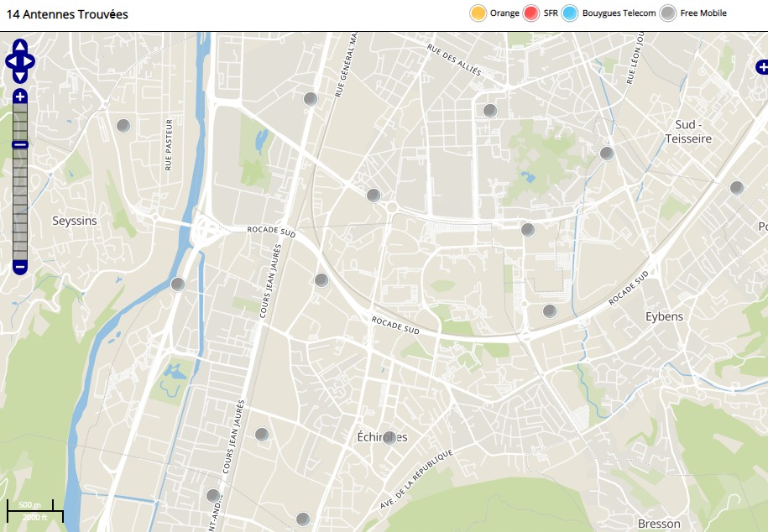Zoom in with the plus button

point(20,96)
